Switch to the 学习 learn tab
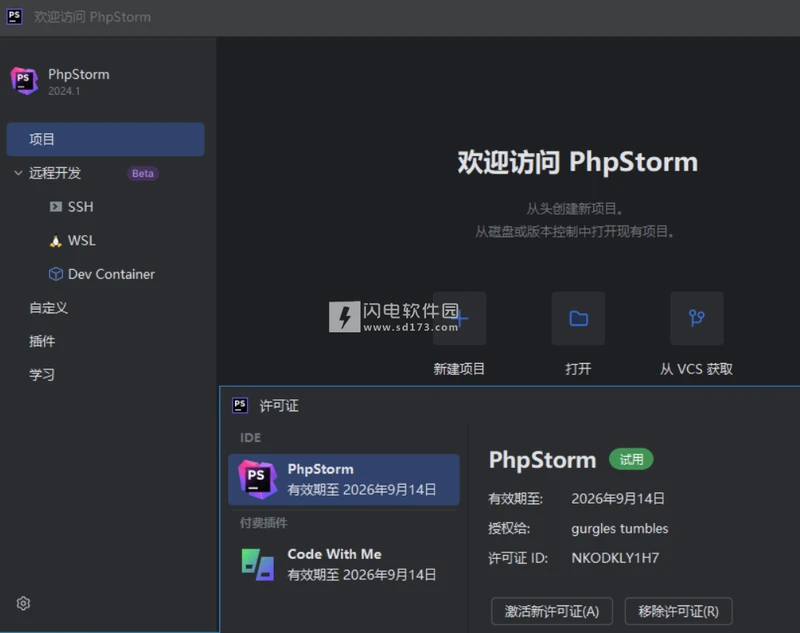 pyautogui.click(x=42, y=375)
